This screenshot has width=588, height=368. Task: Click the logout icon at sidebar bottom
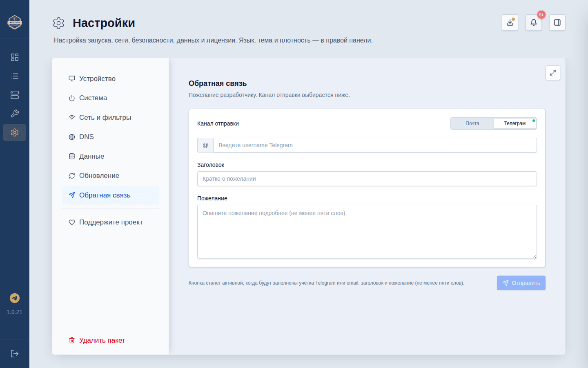coord(15,354)
